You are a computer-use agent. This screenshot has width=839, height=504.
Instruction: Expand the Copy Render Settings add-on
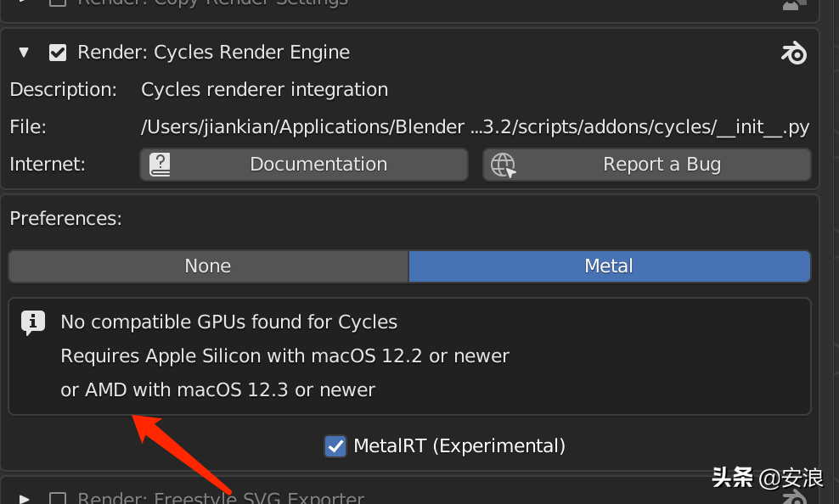24,3
